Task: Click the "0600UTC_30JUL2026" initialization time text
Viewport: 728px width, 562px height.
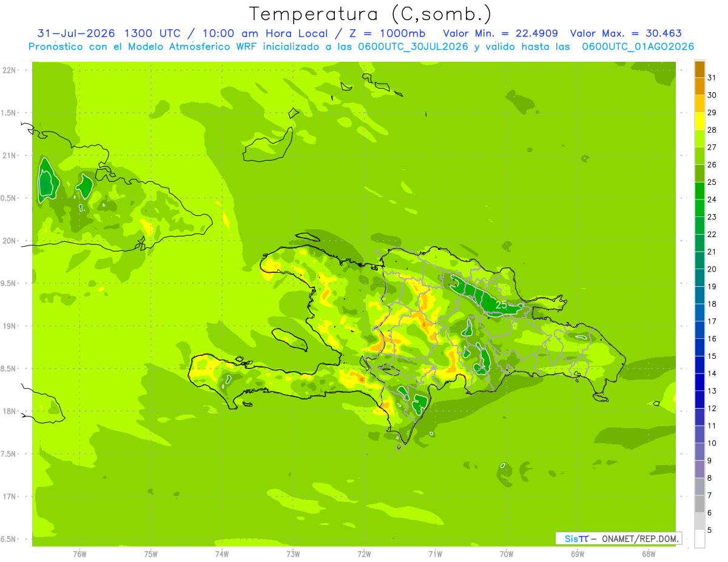Action: pos(413,46)
